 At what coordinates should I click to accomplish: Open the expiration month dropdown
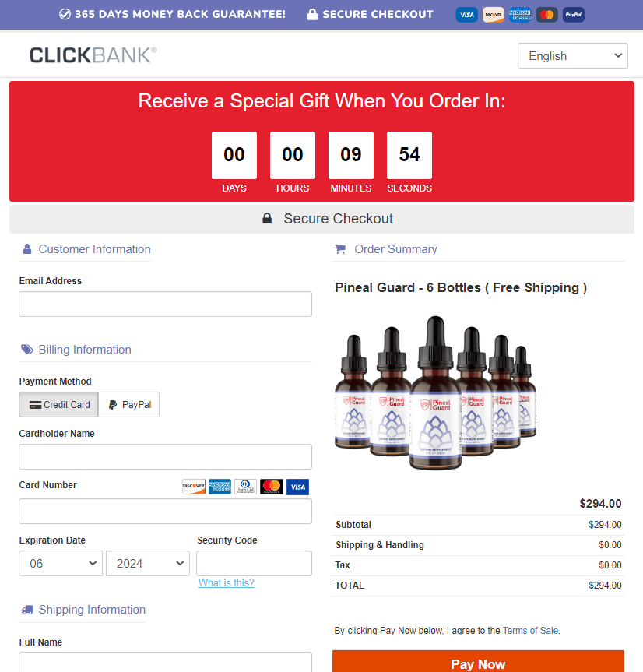[61, 564]
